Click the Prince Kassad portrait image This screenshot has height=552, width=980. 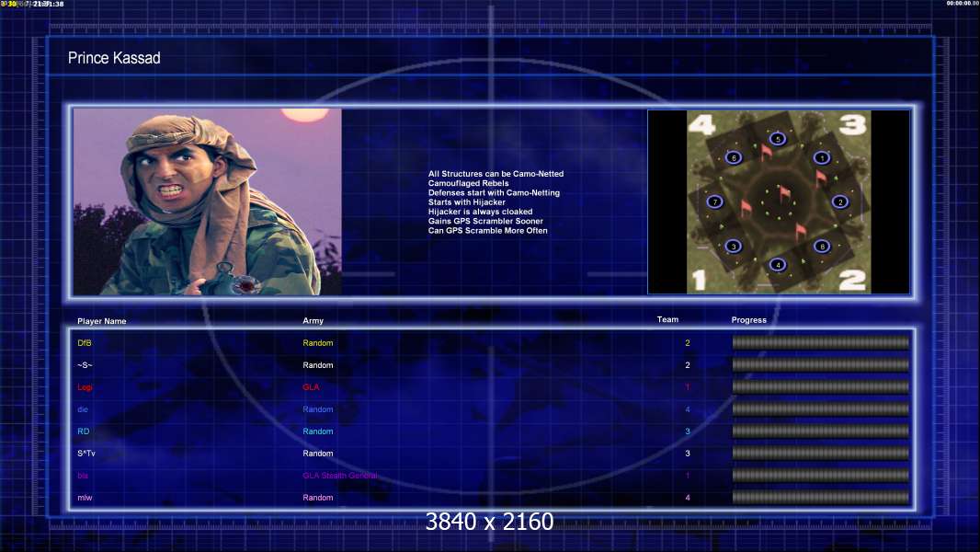[208, 201]
